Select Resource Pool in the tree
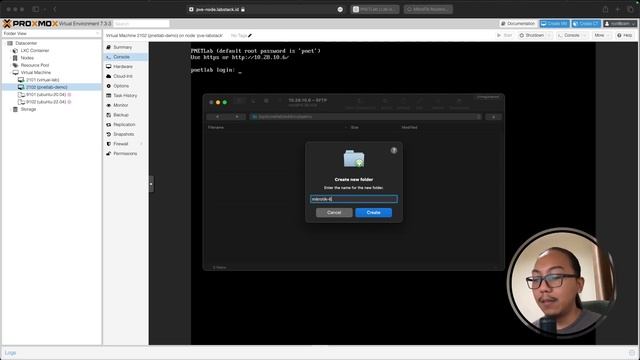 click(x=35, y=65)
